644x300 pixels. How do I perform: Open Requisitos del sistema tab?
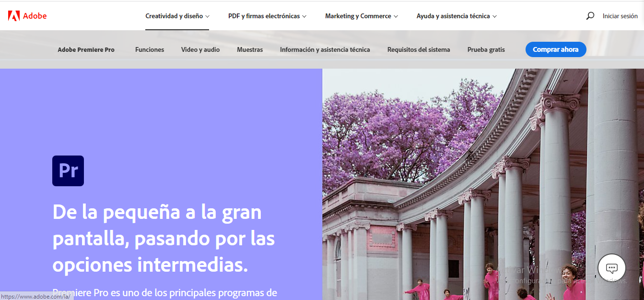click(419, 49)
